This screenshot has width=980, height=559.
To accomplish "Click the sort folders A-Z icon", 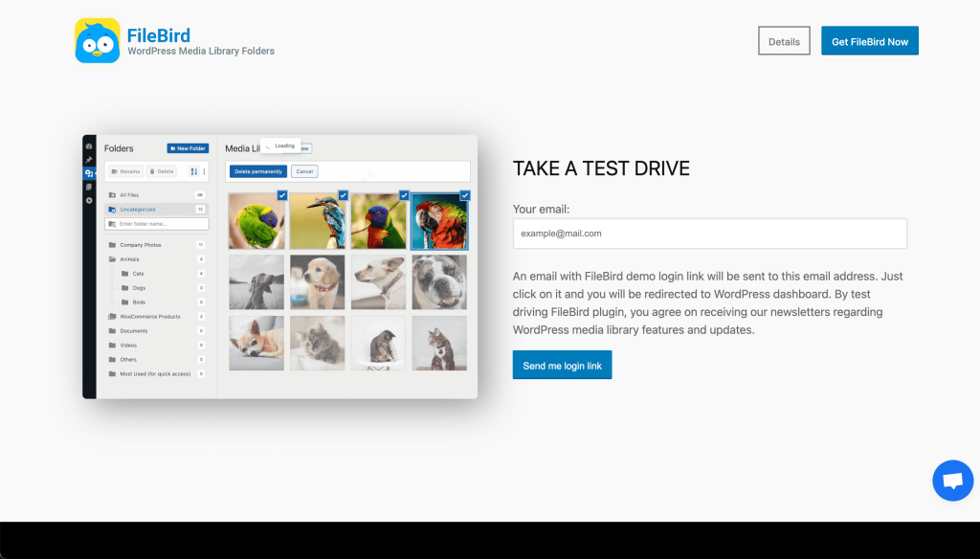I will point(193,171).
